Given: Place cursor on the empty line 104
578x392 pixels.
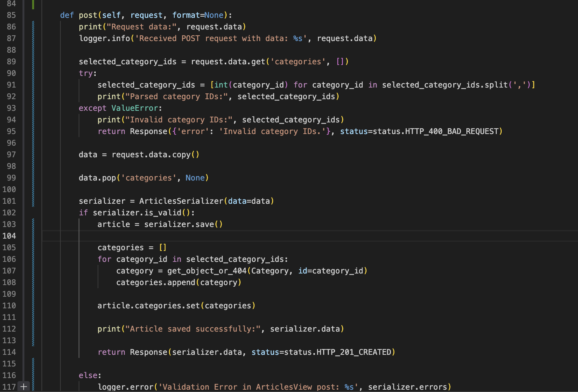Looking at the screenshot, I should click(x=310, y=236).
